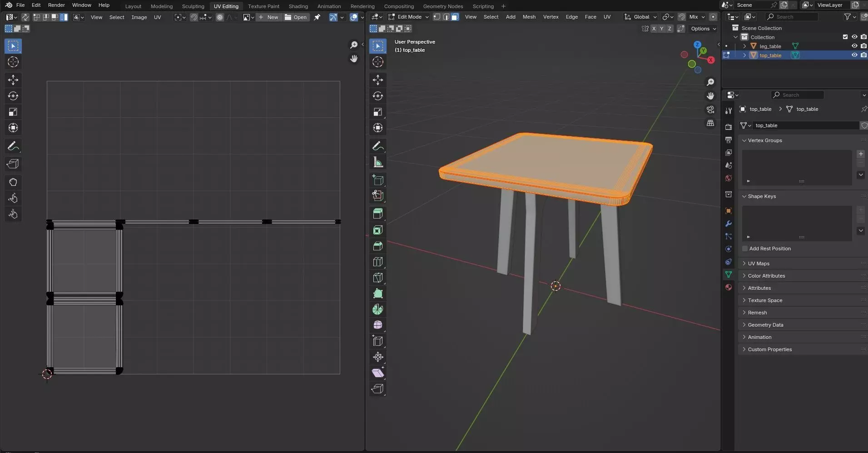This screenshot has height=453, width=868.
Task: Open the Options dropdown in 3D viewport
Action: 703,29
